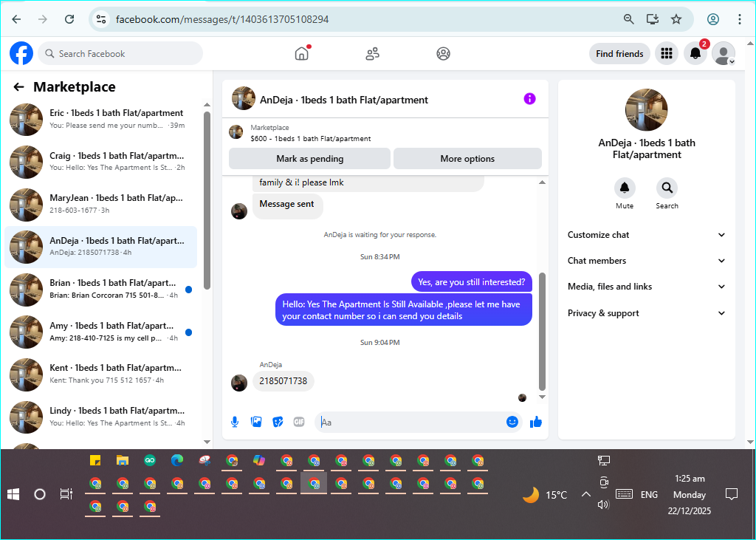Viewport: 756px width, 540px height.
Task: Click the message text input Aa
Action: 410,423
